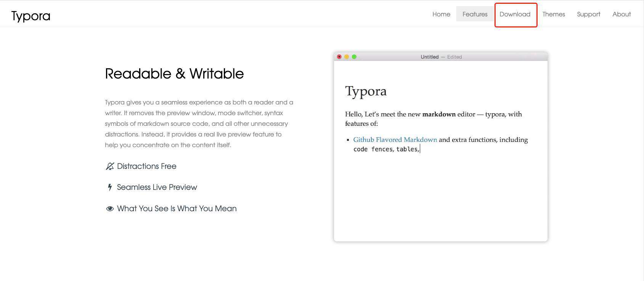644x281 pixels.
Task: Open the About page
Action: tap(622, 14)
